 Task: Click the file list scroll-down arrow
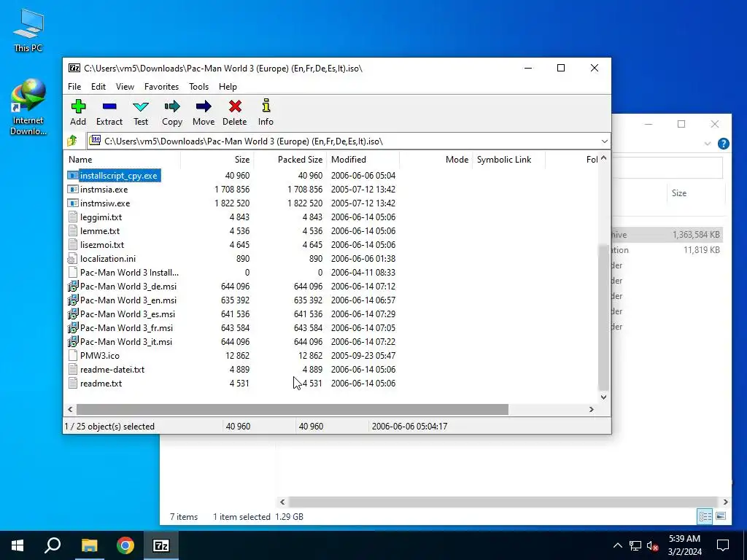(603, 397)
